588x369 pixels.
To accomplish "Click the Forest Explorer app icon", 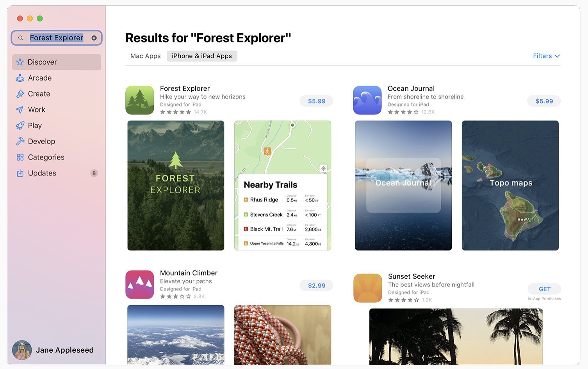I will (x=140, y=100).
